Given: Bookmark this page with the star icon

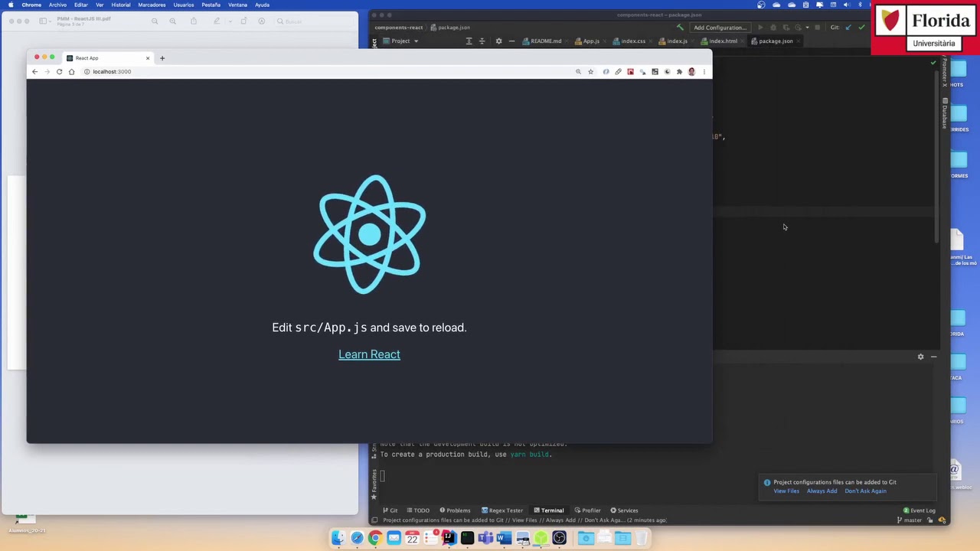Looking at the screenshot, I should point(590,72).
